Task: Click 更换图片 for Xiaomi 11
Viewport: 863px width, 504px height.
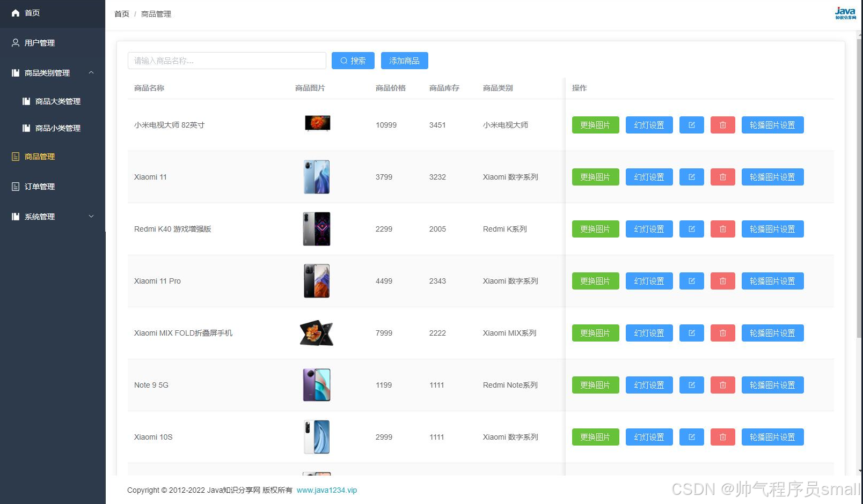Action: click(596, 177)
